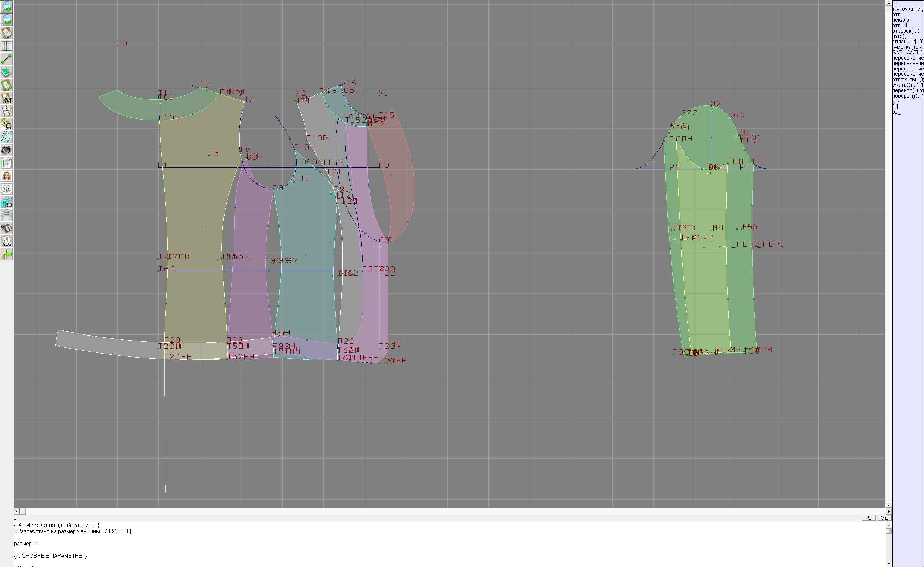This screenshot has height=567, width=924.
Task: Click the horizontal scrollbar right arrow
Action: point(888,511)
